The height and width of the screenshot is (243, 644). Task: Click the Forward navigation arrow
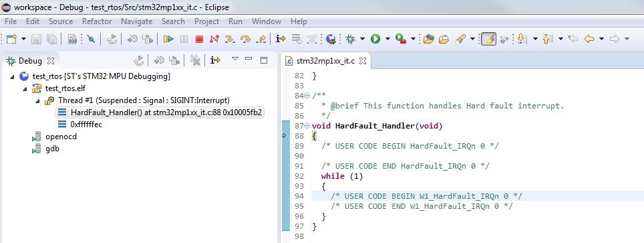pos(615,39)
